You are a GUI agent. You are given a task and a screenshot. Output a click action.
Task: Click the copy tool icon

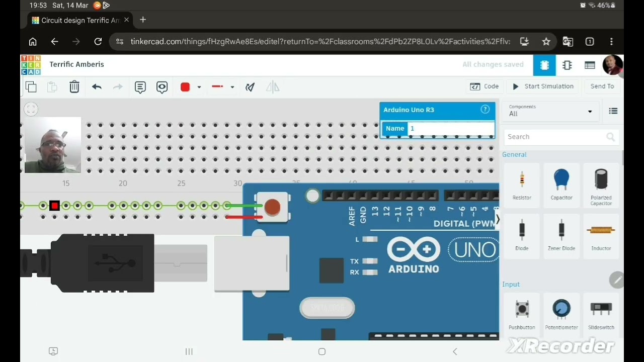click(x=31, y=87)
